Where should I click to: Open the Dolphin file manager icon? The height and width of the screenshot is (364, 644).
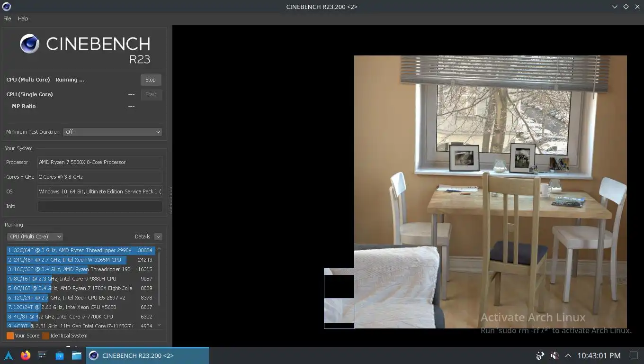(x=77, y=355)
